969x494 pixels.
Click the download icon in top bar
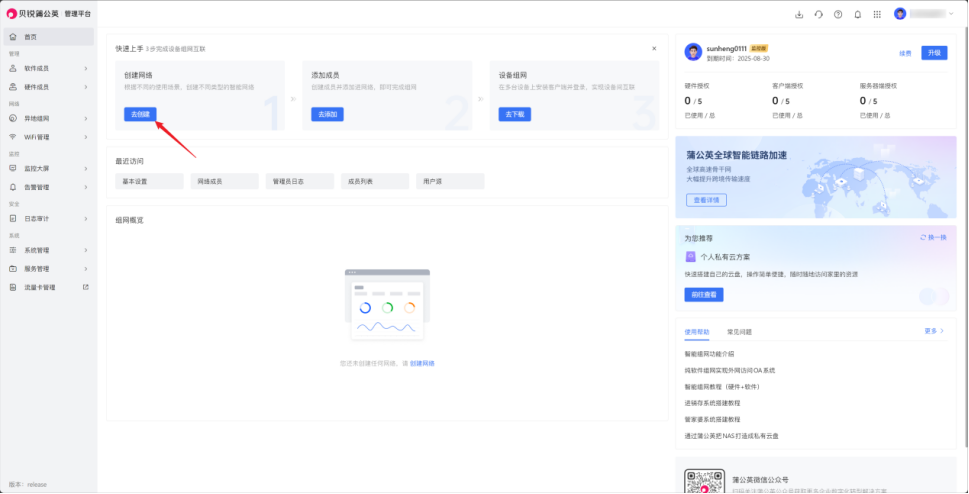coord(799,14)
